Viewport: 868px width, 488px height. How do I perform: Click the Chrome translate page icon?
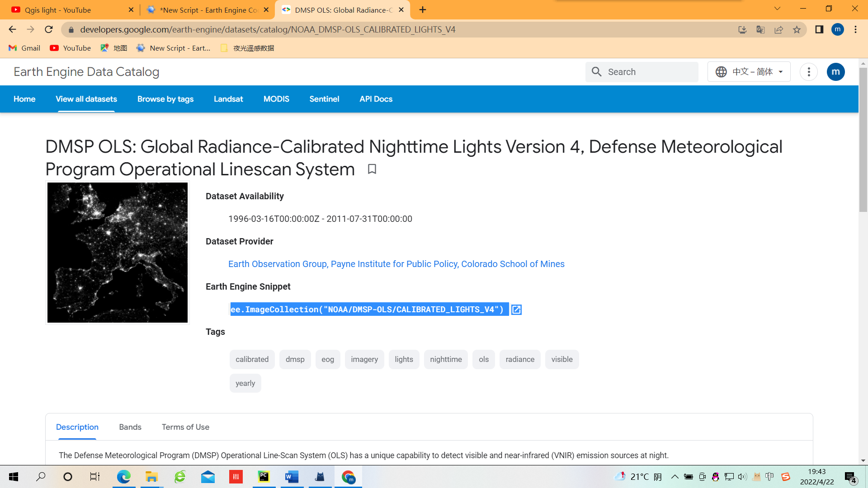[760, 30]
